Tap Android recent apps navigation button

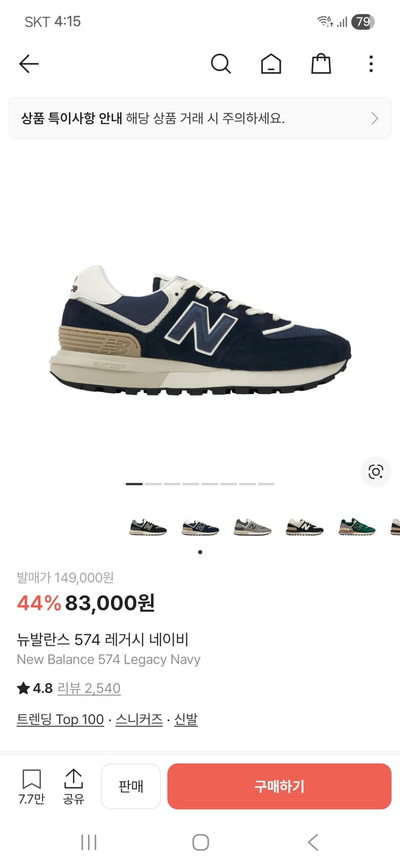pyautogui.click(x=88, y=842)
